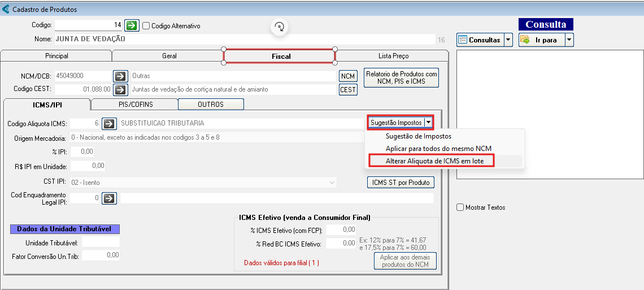Open the Ir para dropdown arrow
The height and width of the screenshot is (290, 644).
coord(569,40)
